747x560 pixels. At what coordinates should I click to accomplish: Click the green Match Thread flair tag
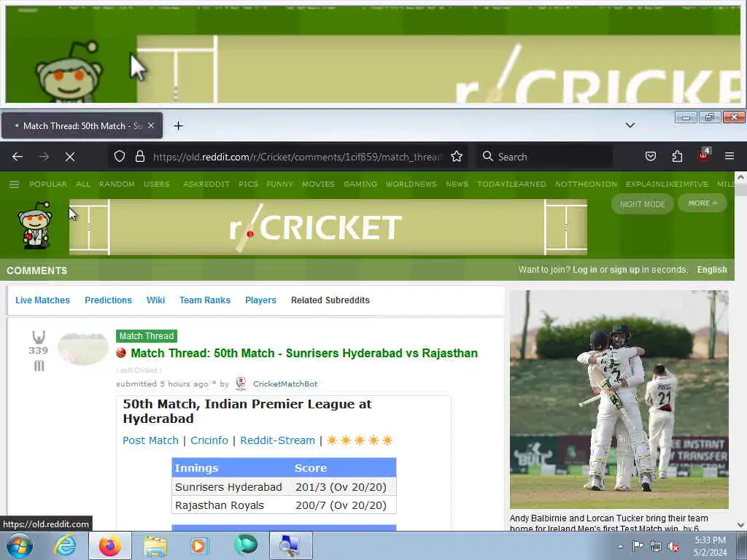pyautogui.click(x=146, y=336)
